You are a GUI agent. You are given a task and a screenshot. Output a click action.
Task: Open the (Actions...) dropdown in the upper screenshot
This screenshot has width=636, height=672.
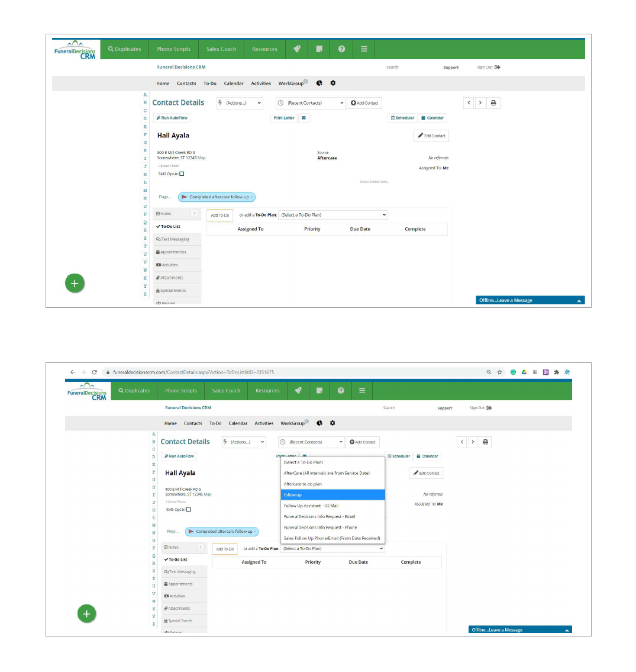pyautogui.click(x=240, y=103)
